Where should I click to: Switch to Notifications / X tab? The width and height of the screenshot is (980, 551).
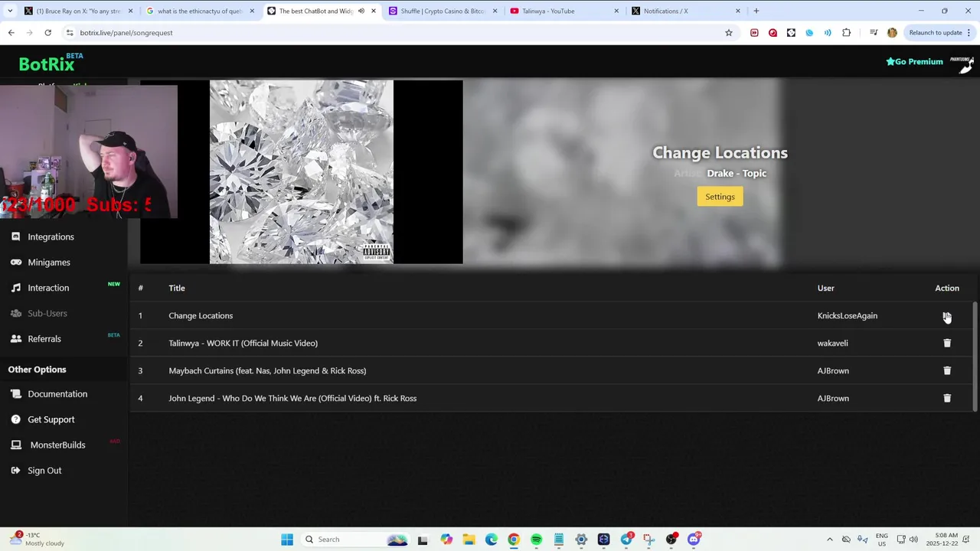coord(685,11)
